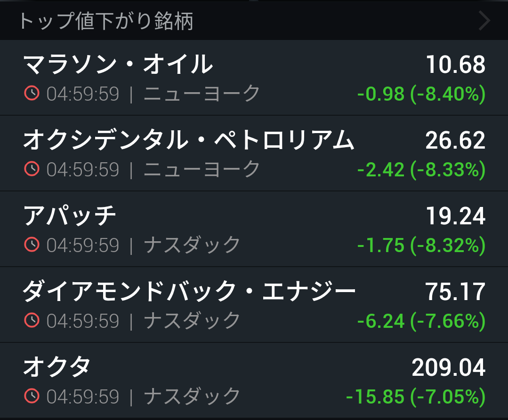Click the clock icon in オクシデンタル・ペトロリアム row

point(32,169)
